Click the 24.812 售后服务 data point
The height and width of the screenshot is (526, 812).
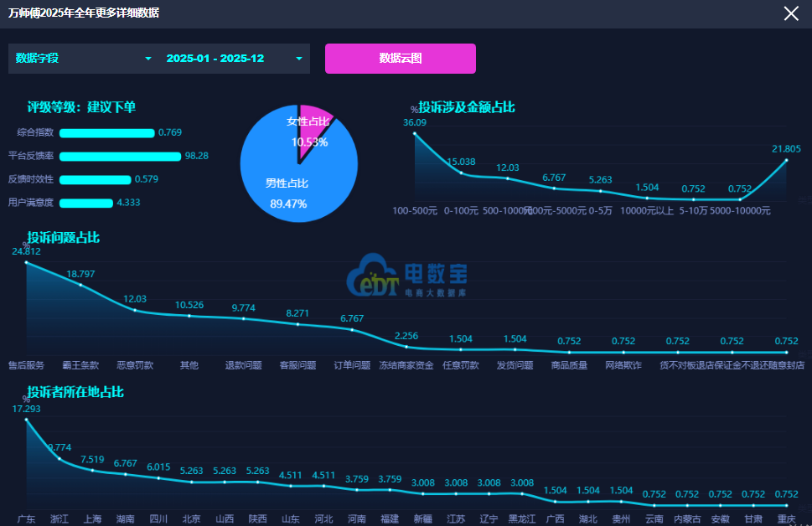point(26,262)
